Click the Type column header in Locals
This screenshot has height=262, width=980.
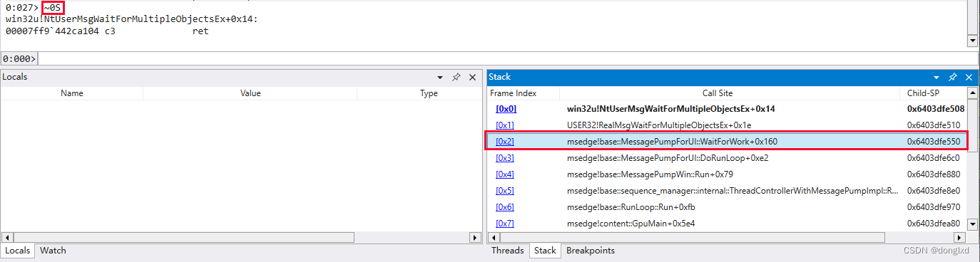click(x=429, y=93)
